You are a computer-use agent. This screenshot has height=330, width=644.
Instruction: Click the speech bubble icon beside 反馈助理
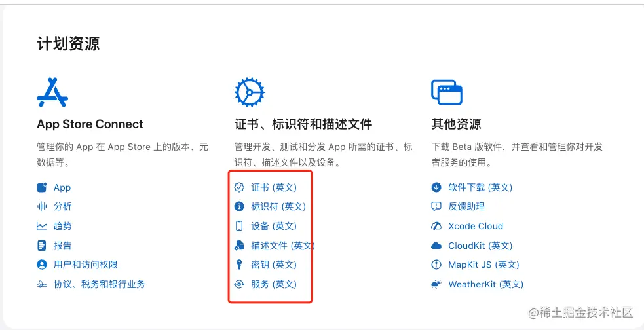tap(436, 206)
